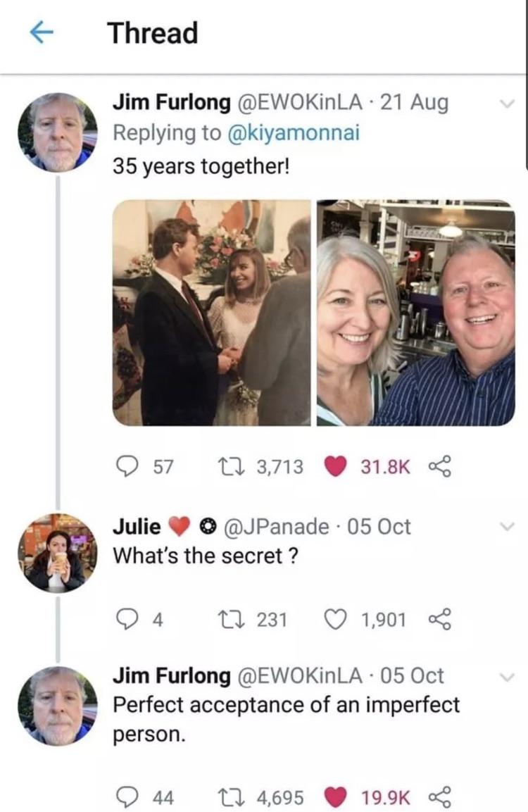Viewport: 528px width, 812px height.
Task: Open the @kiyamonnai profile link
Action: click(x=293, y=134)
